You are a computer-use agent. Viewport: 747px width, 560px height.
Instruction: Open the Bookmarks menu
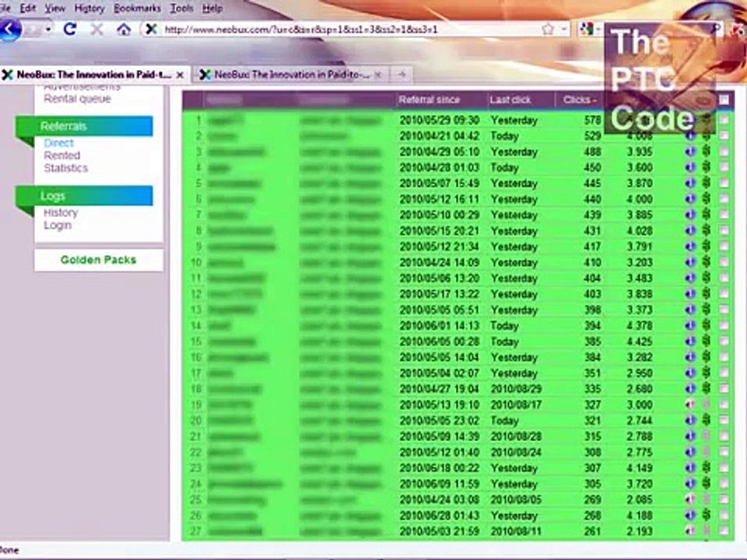point(137,8)
